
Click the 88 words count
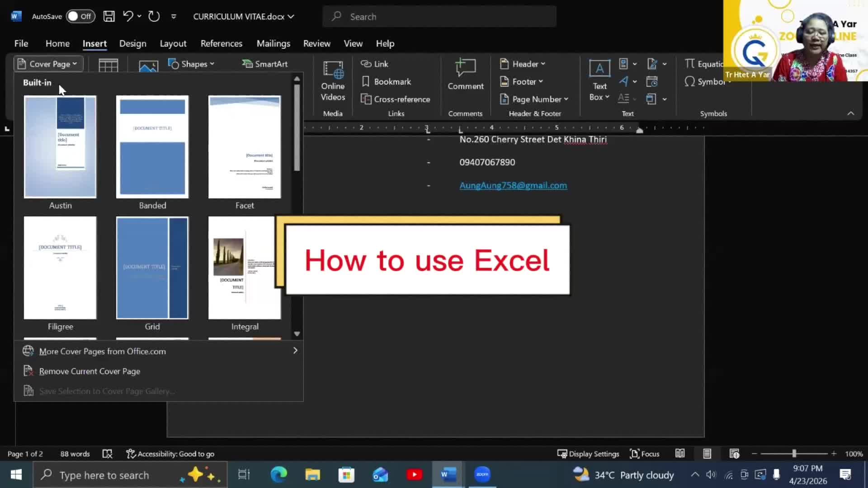pos(75,454)
